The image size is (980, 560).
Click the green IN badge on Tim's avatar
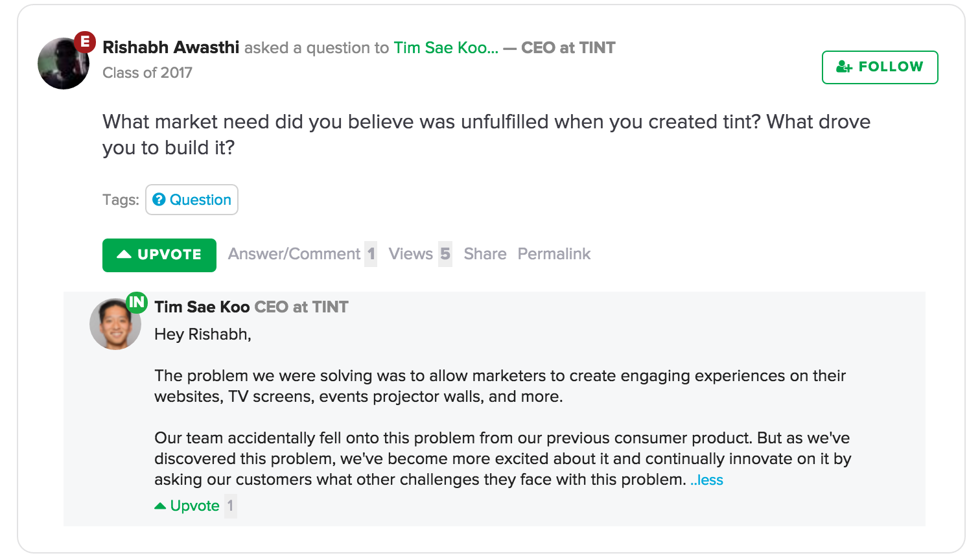point(137,302)
